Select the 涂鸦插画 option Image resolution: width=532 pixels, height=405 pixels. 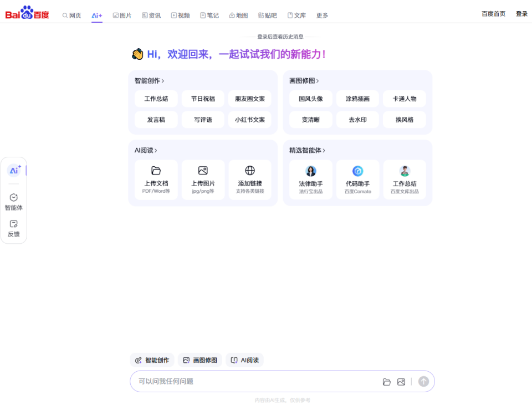[357, 99]
